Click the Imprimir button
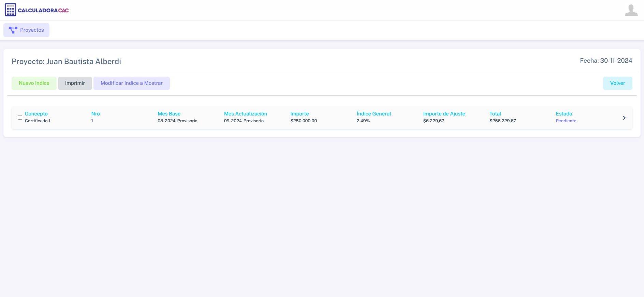This screenshot has height=297, width=644. (x=75, y=83)
